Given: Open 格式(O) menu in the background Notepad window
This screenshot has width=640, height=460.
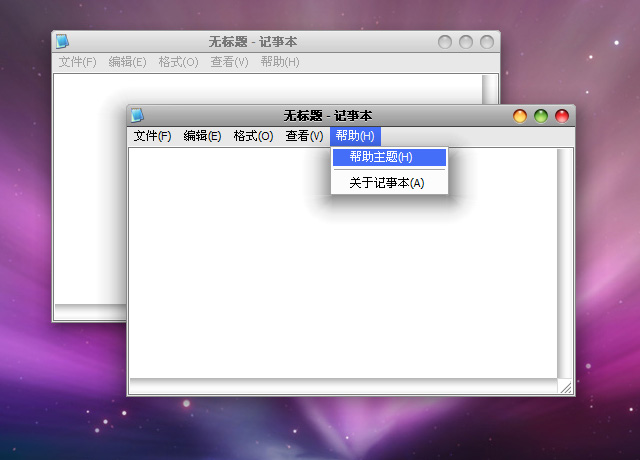Looking at the screenshot, I should click(178, 62).
